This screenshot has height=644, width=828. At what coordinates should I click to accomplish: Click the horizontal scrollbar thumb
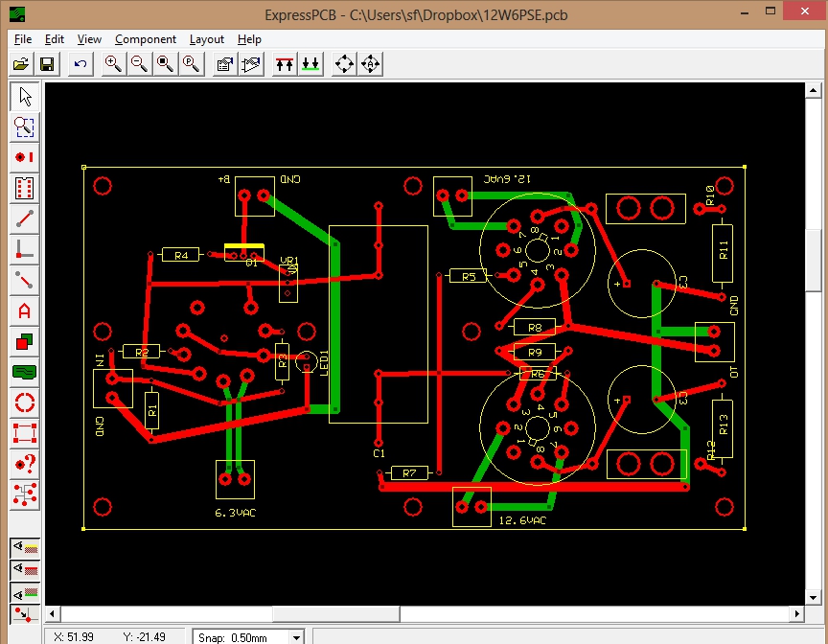tap(336, 614)
